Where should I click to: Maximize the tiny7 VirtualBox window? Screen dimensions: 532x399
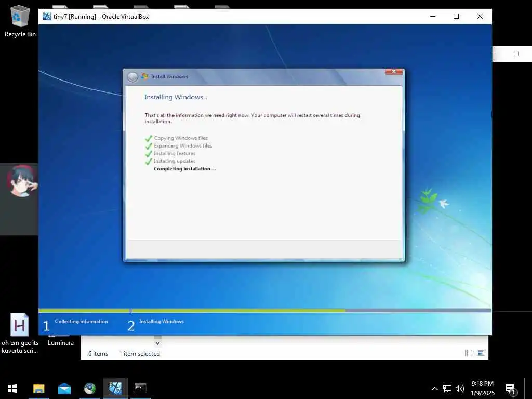[x=456, y=16]
